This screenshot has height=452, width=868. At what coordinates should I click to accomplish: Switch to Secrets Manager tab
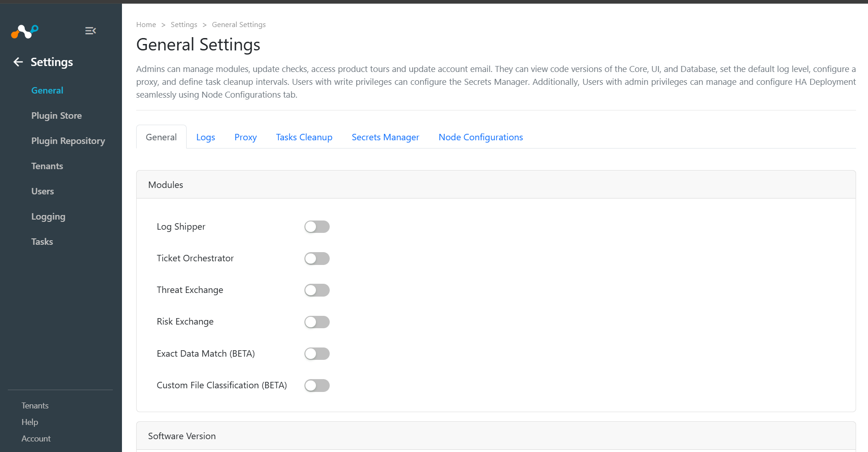[385, 137]
